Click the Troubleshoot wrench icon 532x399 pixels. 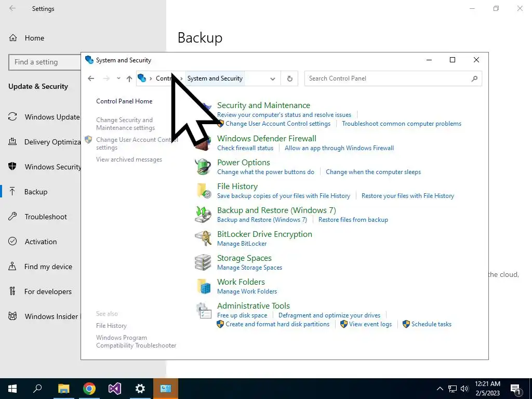(12, 216)
